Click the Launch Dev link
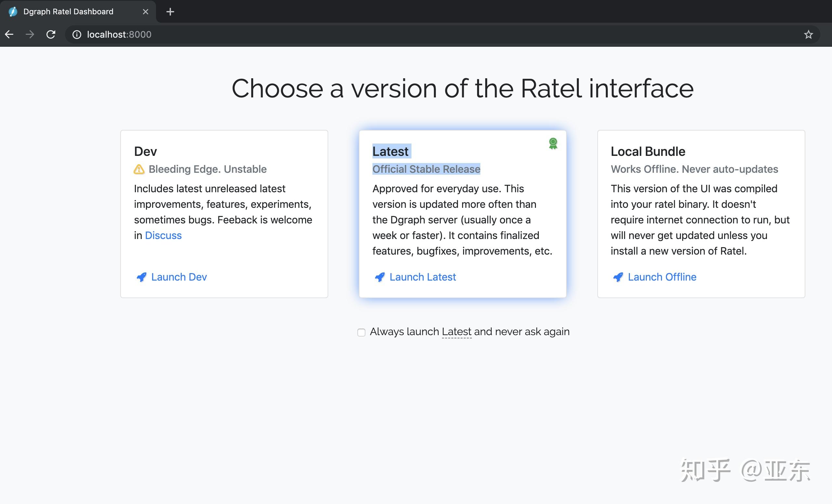 pyautogui.click(x=179, y=277)
